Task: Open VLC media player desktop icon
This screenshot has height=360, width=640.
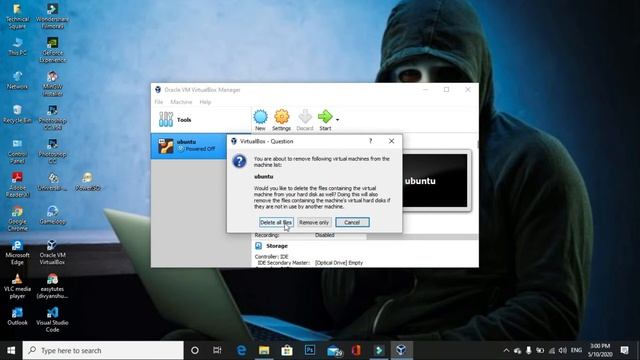Action: coord(17,286)
